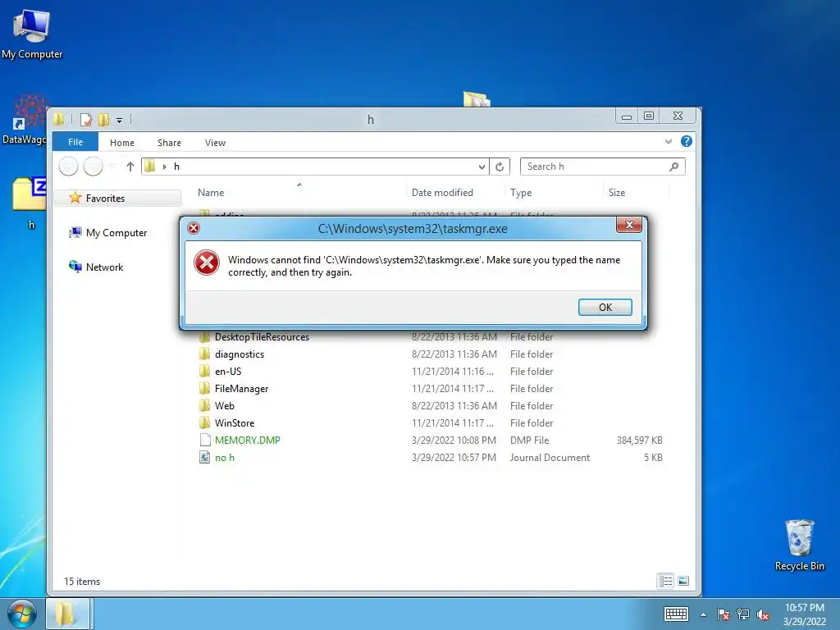This screenshot has height=630, width=840.
Task: Switch to the Share ribbon tab
Action: 169,143
